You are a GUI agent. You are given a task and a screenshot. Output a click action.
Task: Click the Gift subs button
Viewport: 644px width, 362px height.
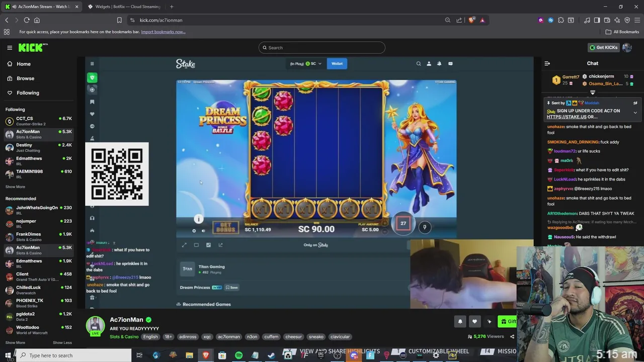pyautogui.click(x=508, y=321)
